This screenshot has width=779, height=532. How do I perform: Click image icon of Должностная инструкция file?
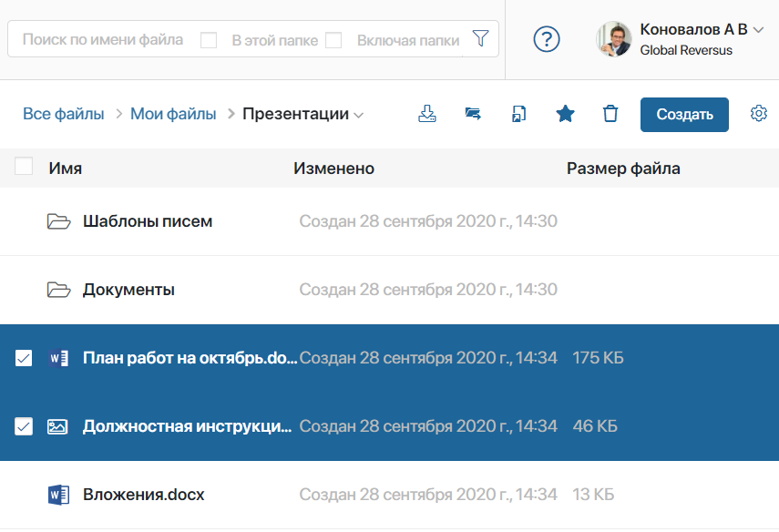[57, 426]
